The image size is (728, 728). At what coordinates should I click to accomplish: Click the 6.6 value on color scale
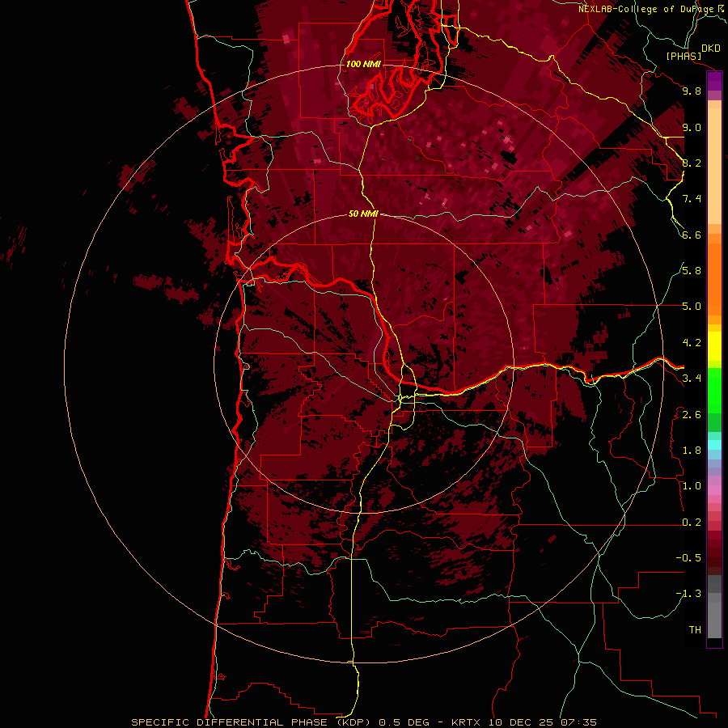[x=692, y=235]
